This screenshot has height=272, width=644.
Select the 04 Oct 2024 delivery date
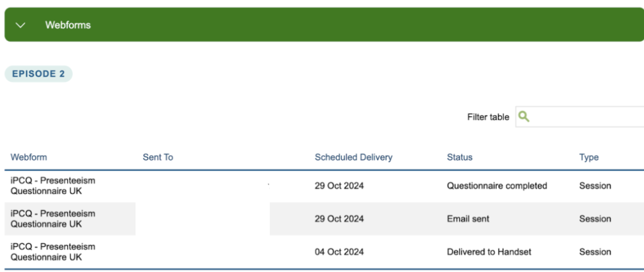point(339,252)
